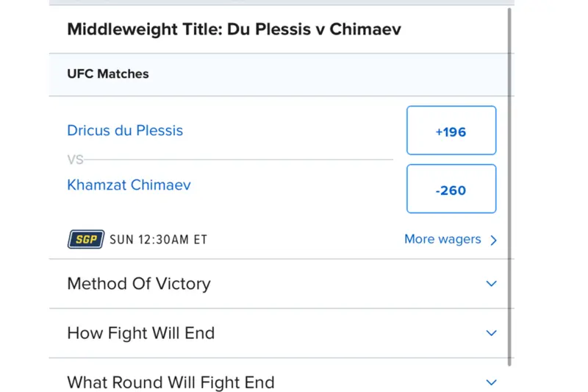Select the +196 odds for du Plessis
The height and width of the screenshot is (392, 588).
(451, 131)
